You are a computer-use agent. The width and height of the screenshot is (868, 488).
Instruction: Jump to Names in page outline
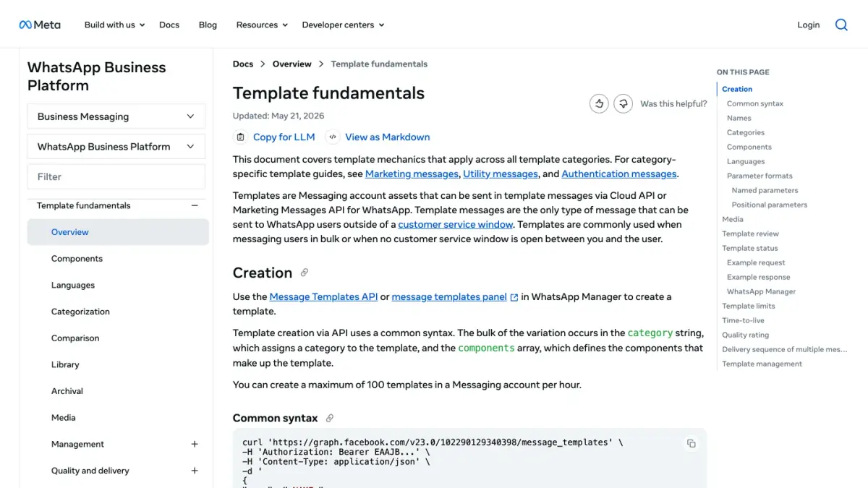click(x=739, y=118)
